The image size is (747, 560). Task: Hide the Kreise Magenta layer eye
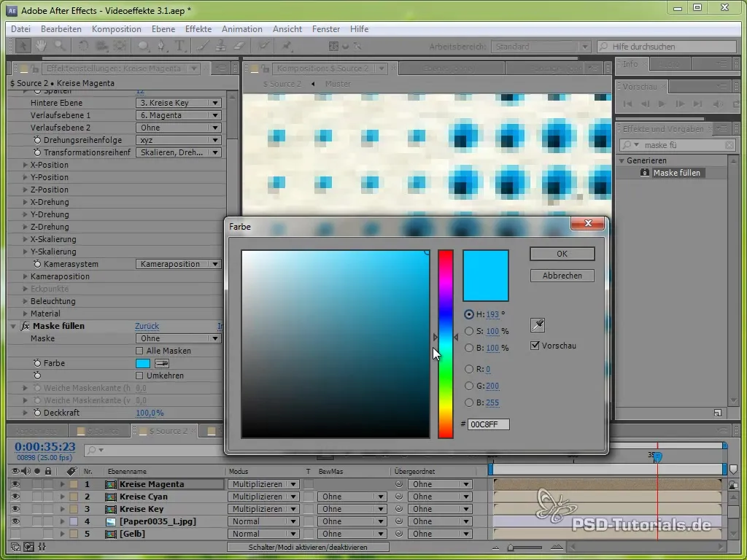tap(15, 484)
